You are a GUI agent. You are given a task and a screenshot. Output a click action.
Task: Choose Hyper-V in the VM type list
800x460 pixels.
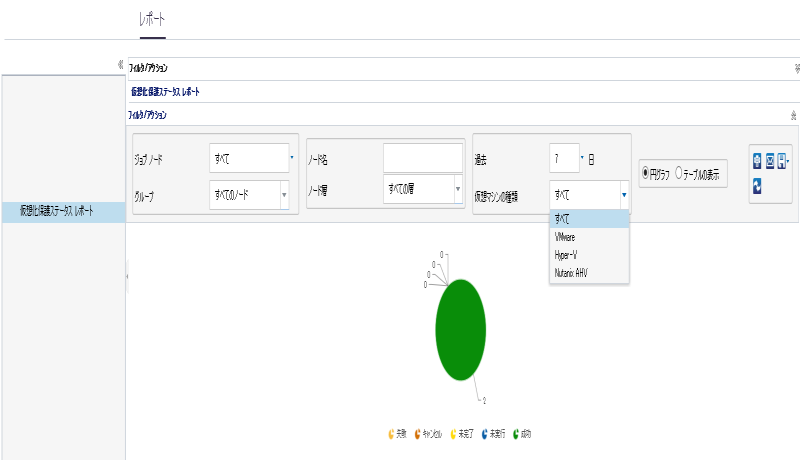coord(589,255)
